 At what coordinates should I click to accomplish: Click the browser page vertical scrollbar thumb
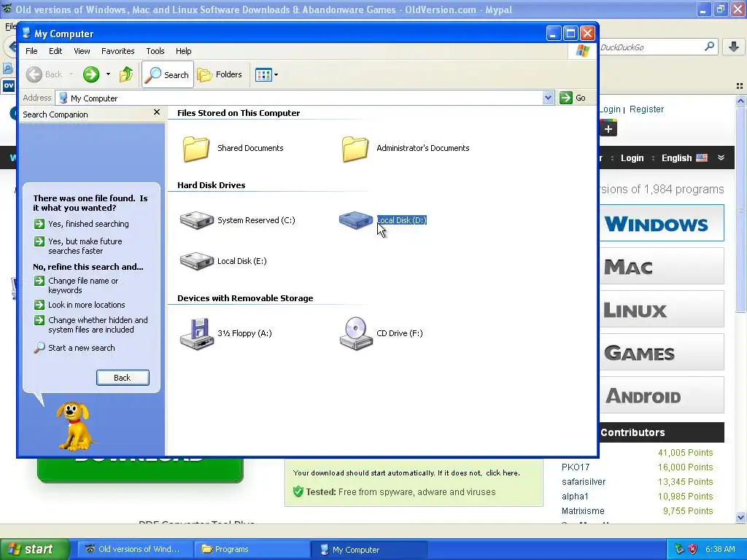[740, 209]
